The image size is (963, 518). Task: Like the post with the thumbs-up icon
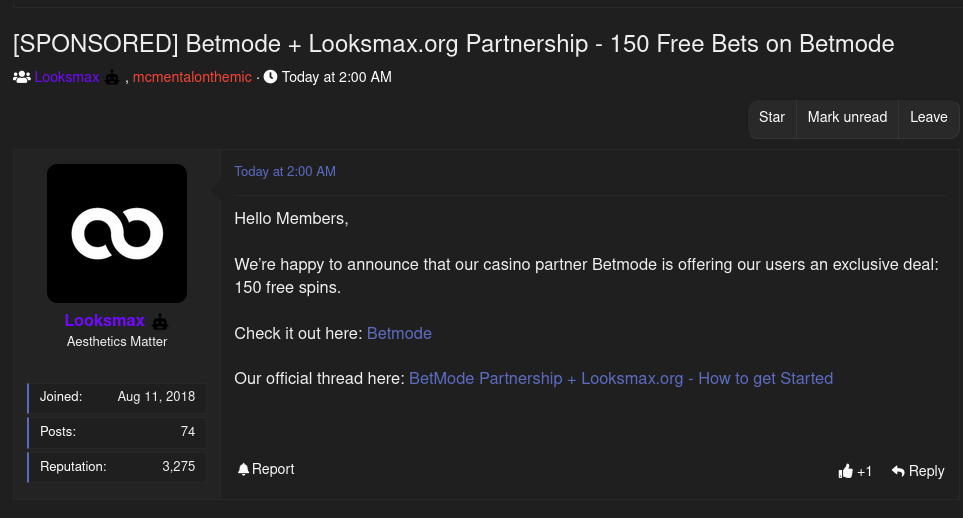(x=846, y=471)
